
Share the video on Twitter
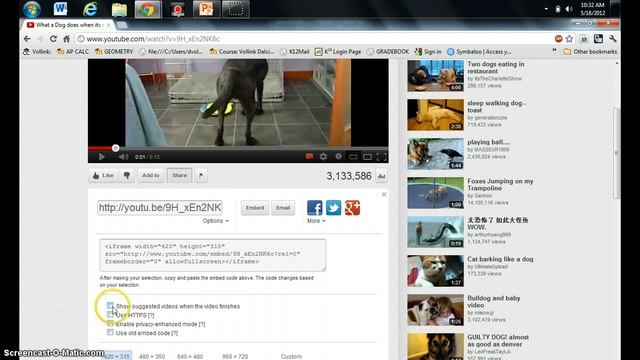[x=333, y=208]
